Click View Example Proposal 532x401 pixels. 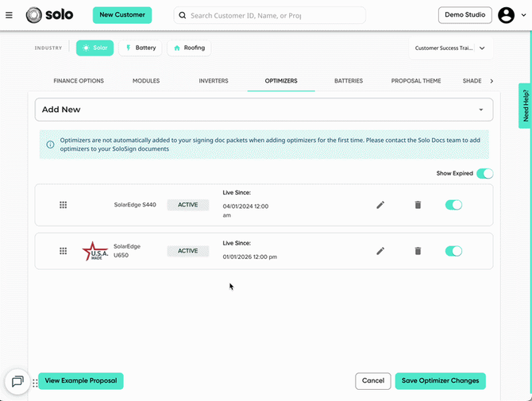81,381
